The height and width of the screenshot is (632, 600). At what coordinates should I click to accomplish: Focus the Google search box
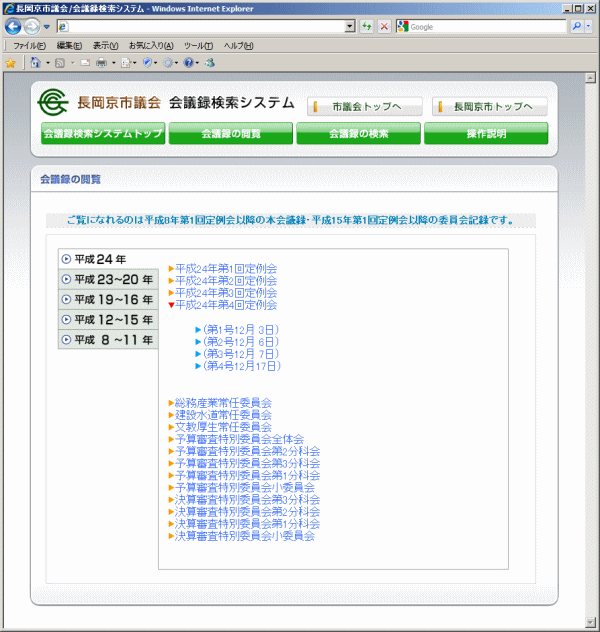[x=488, y=27]
